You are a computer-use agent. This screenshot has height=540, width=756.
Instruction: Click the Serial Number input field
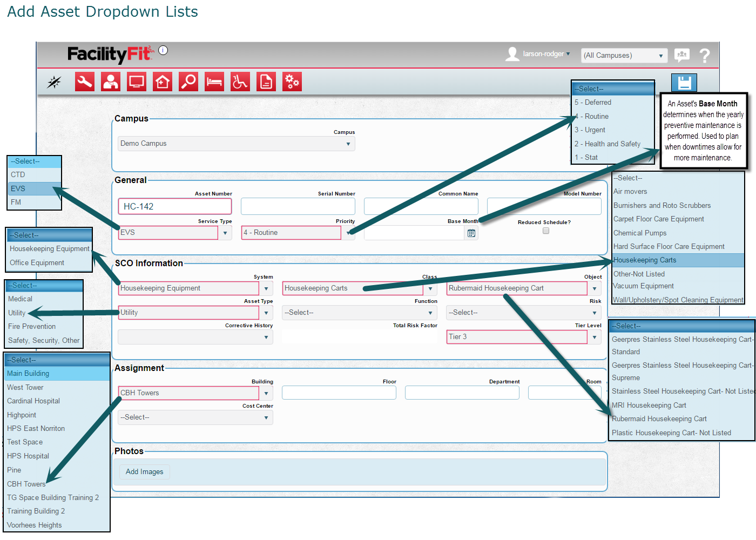tap(298, 206)
